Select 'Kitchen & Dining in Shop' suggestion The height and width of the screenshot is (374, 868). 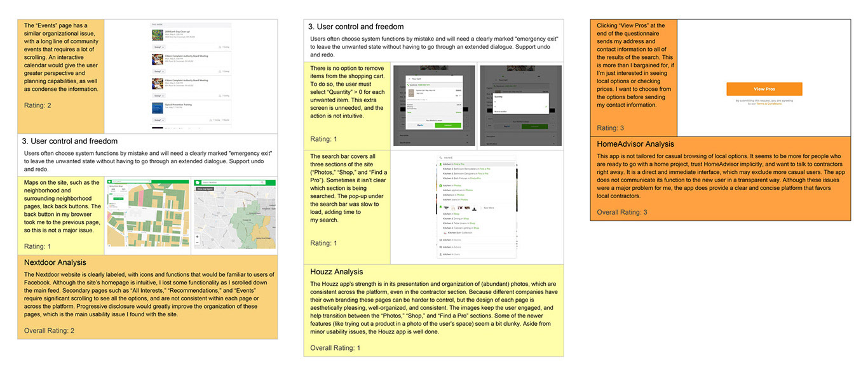click(x=456, y=218)
